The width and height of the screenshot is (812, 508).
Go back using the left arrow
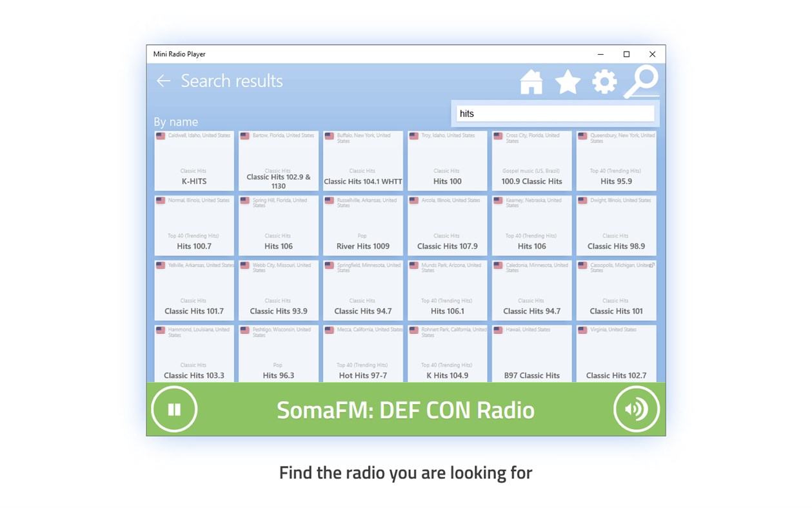click(x=163, y=81)
